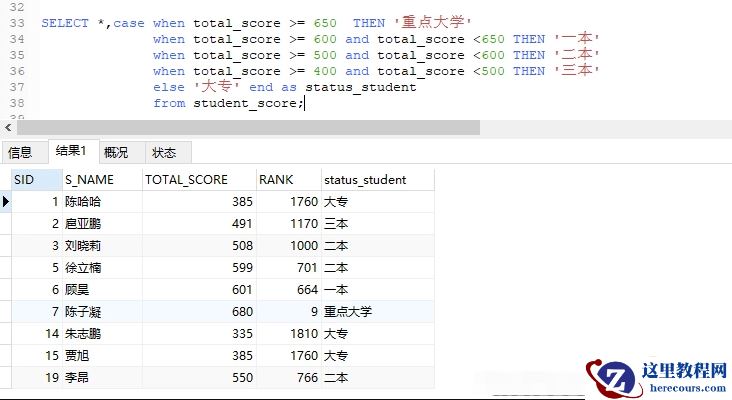This screenshot has height=400, width=732.
Task: Click rank cell 701
Action: (289, 267)
